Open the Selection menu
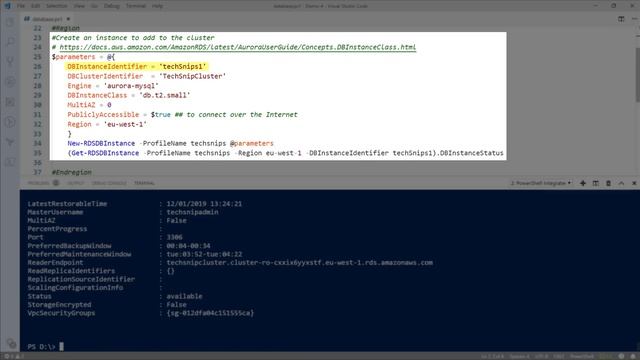The height and width of the screenshot is (360, 640). (x=56, y=6)
